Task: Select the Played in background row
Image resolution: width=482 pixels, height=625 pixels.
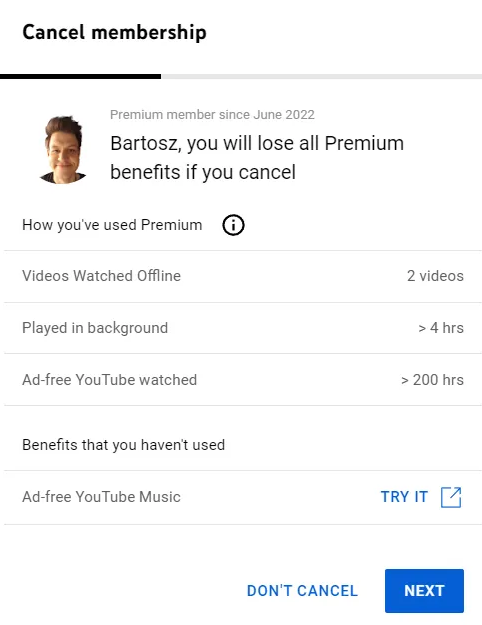Action: (x=243, y=328)
